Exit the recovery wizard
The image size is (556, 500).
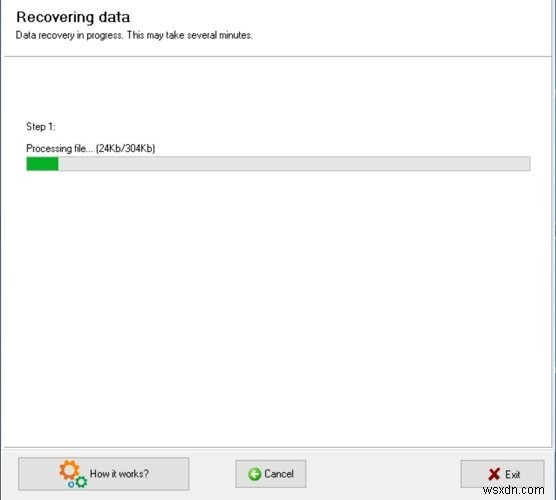[502, 474]
